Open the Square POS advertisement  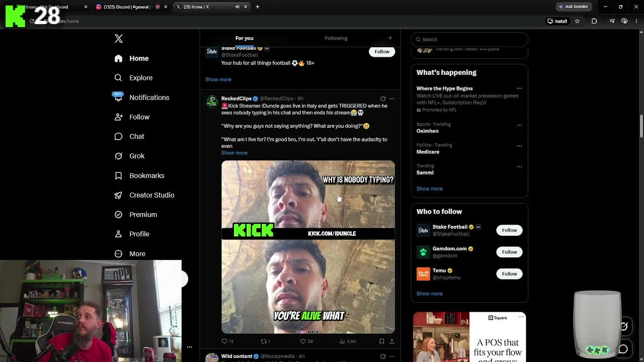pos(469,337)
